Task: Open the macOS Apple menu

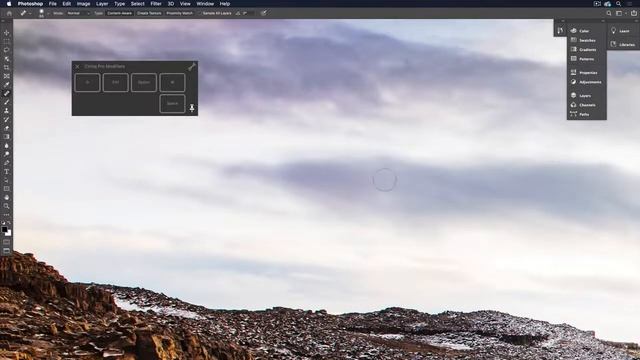Action: point(9,4)
